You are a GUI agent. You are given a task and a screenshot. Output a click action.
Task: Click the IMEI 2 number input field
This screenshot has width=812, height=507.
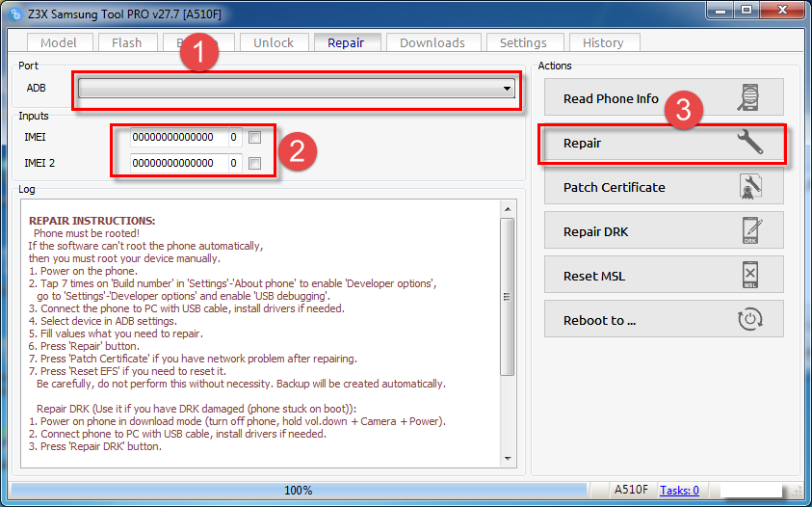click(x=178, y=163)
